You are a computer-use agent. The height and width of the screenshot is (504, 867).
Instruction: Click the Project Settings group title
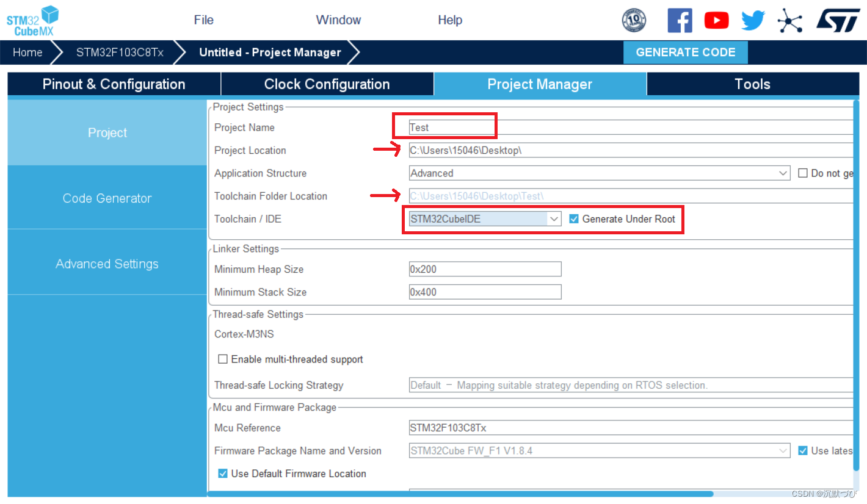248,107
